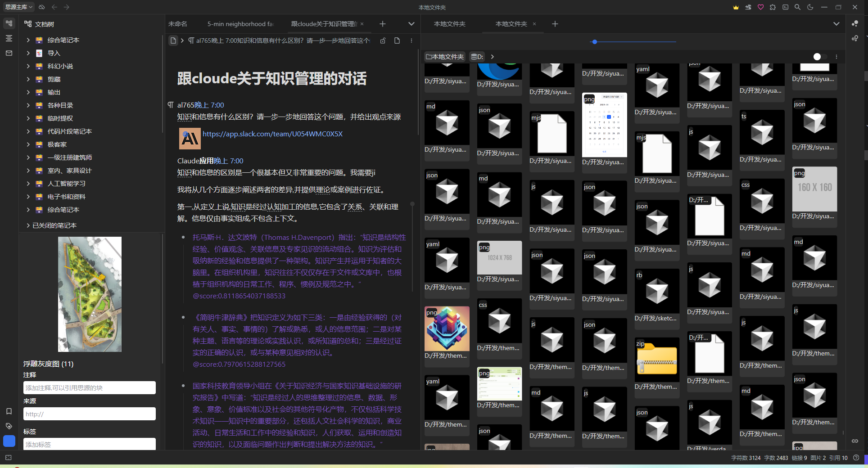This screenshot has width=868, height=468.
Task: Click the D: drive breadcrumb button
Action: [x=477, y=57]
